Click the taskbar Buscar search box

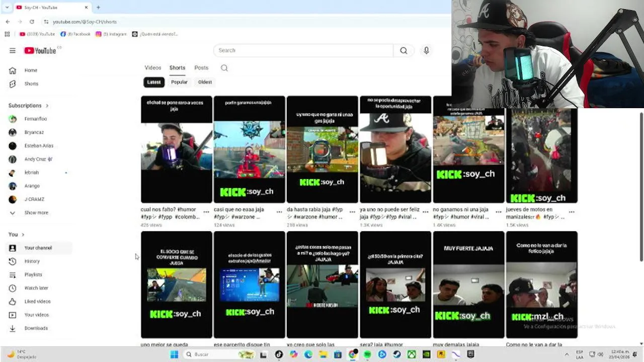click(x=219, y=354)
